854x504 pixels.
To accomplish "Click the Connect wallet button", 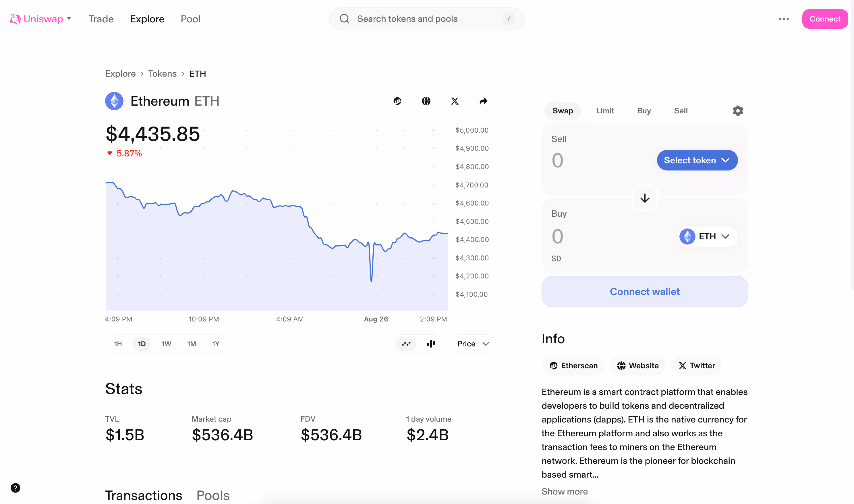I will (x=645, y=292).
